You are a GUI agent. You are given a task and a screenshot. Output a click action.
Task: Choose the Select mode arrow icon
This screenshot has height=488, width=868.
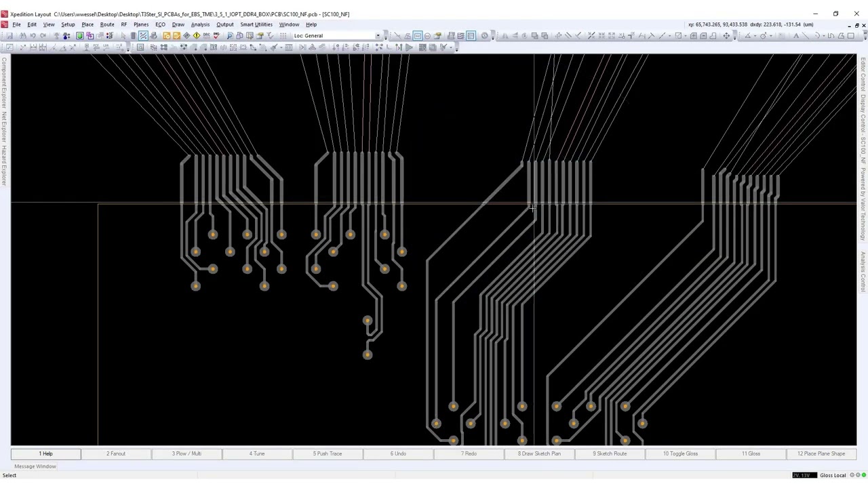pyautogui.click(x=123, y=36)
